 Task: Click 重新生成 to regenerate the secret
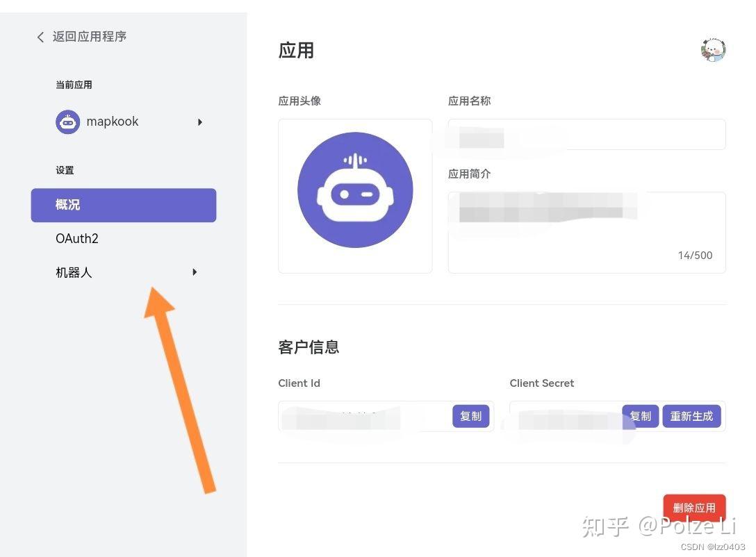click(691, 416)
